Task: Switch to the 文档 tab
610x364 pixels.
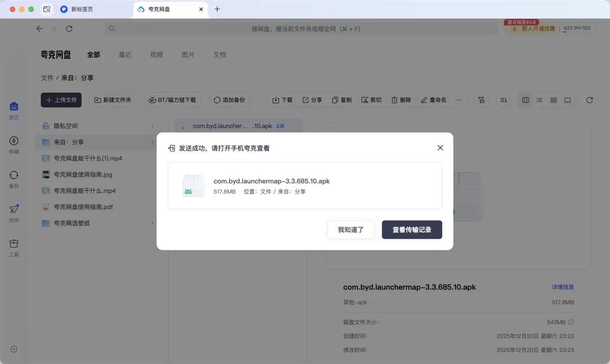Action: pyautogui.click(x=219, y=55)
